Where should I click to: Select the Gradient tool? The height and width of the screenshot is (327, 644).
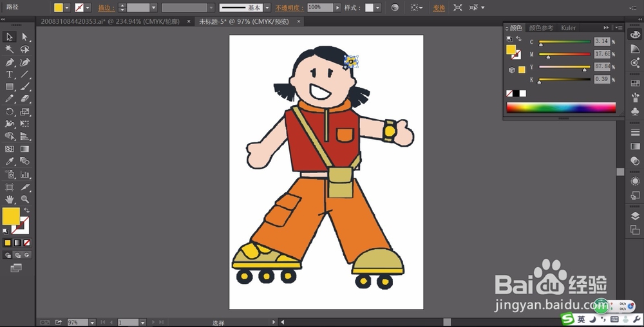coord(24,149)
